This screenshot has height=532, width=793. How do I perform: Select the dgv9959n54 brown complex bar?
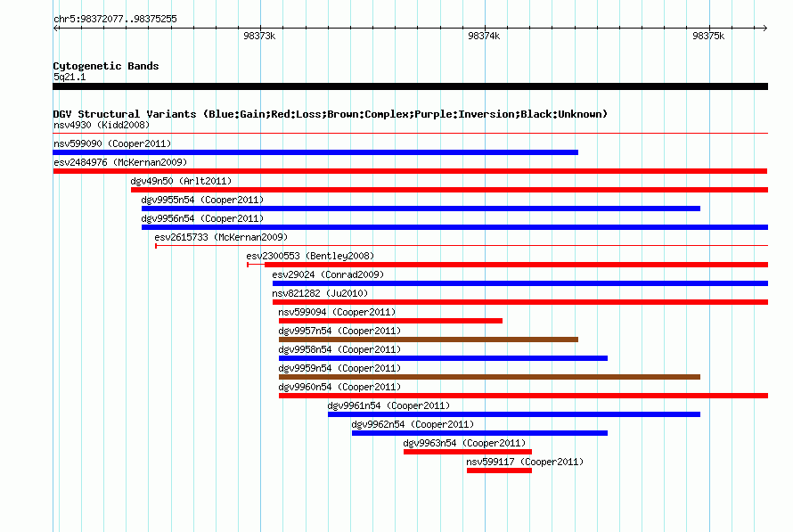coord(489,377)
